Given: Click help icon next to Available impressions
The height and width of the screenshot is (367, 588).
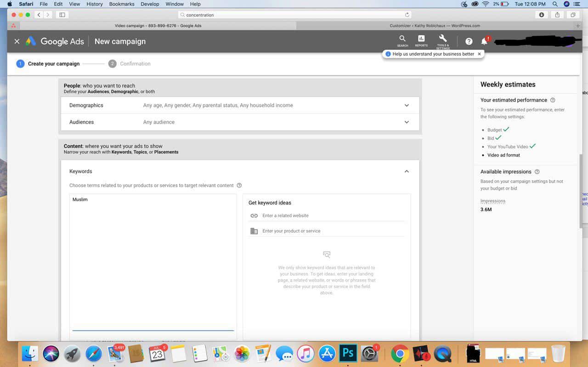Looking at the screenshot, I should (x=537, y=172).
